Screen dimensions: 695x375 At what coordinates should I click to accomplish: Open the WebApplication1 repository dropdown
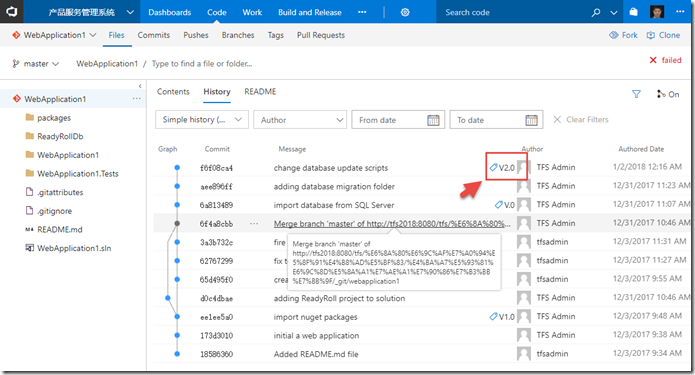click(x=54, y=35)
